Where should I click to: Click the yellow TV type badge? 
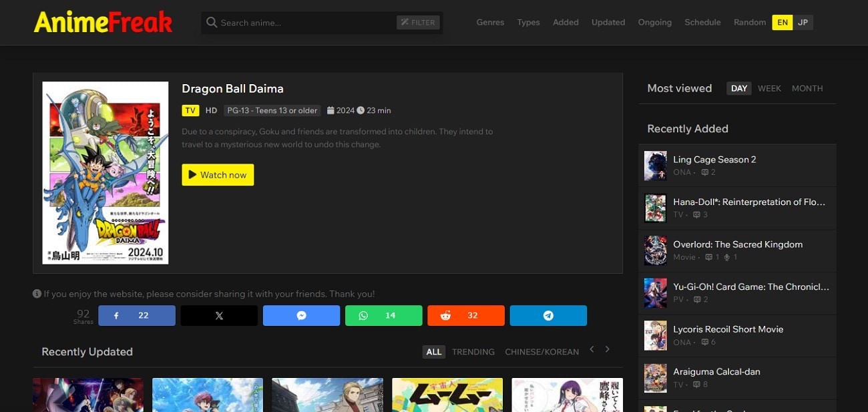[191, 110]
